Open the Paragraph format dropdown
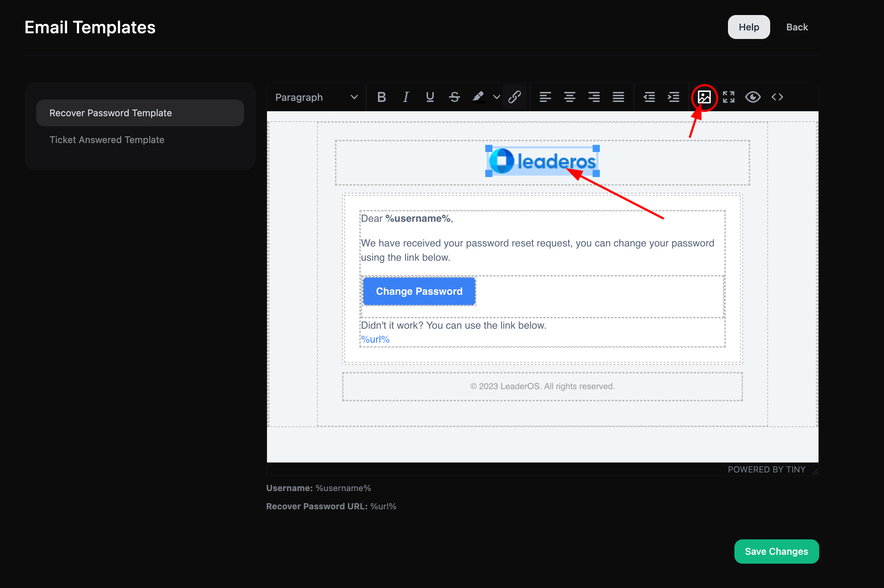 (316, 97)
